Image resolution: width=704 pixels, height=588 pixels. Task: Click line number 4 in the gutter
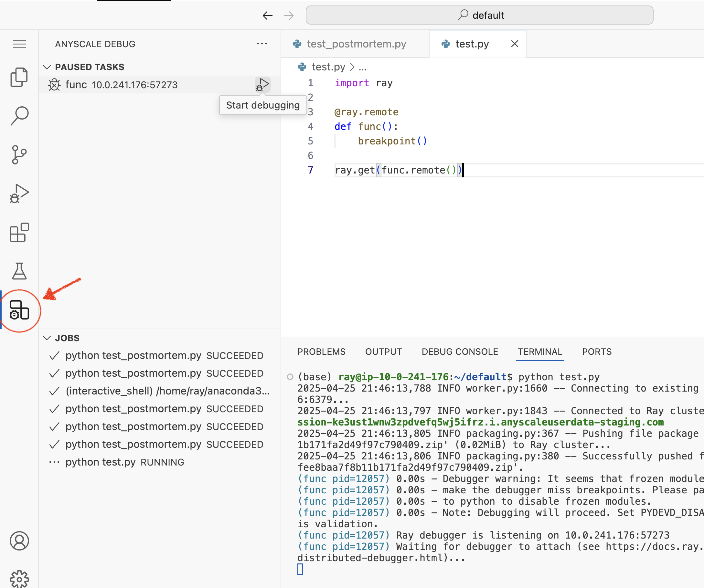click(x=310, y=127)
